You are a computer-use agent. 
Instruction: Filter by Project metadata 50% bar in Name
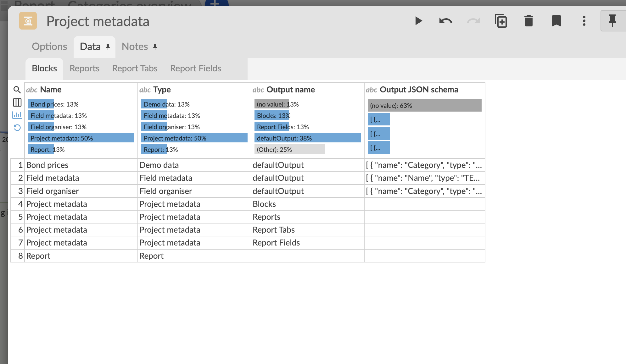pos(81,138)
